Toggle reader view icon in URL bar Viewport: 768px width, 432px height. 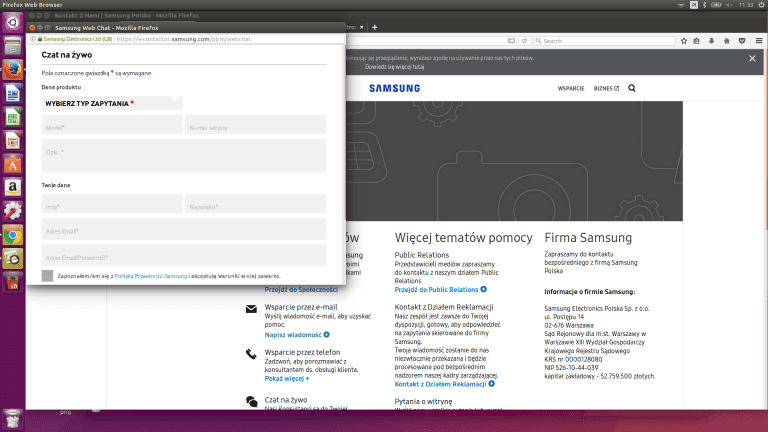[x=511, y=41]
